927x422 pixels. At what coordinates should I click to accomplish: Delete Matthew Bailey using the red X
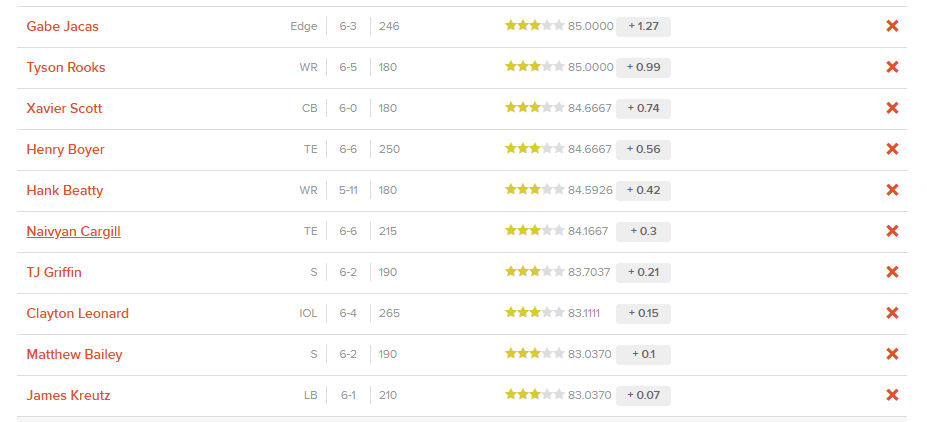pos(892,354)
